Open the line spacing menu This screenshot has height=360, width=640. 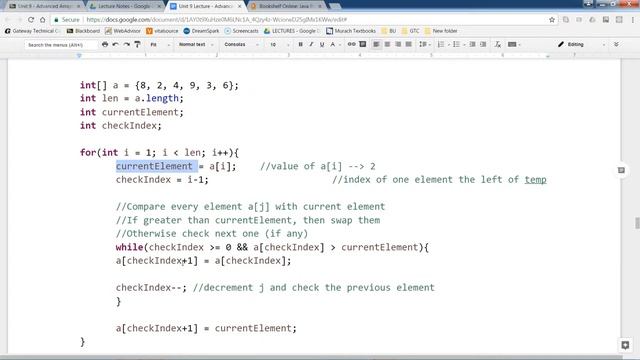click(x=423, y=44)
